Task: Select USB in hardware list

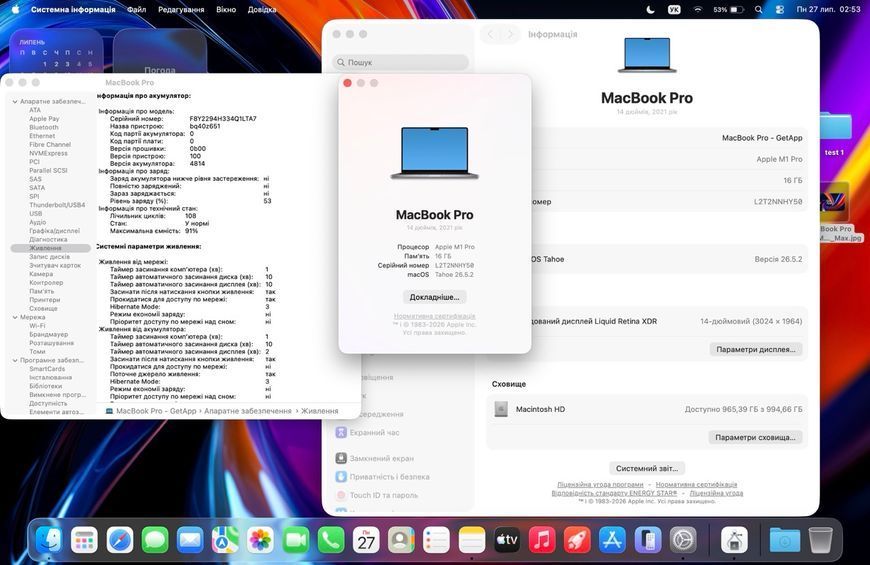Action: 36,214
